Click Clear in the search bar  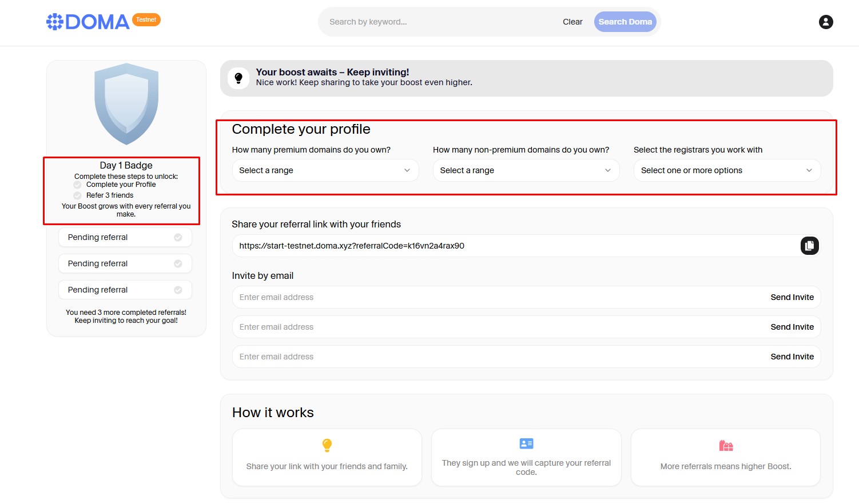coord(572,22)
